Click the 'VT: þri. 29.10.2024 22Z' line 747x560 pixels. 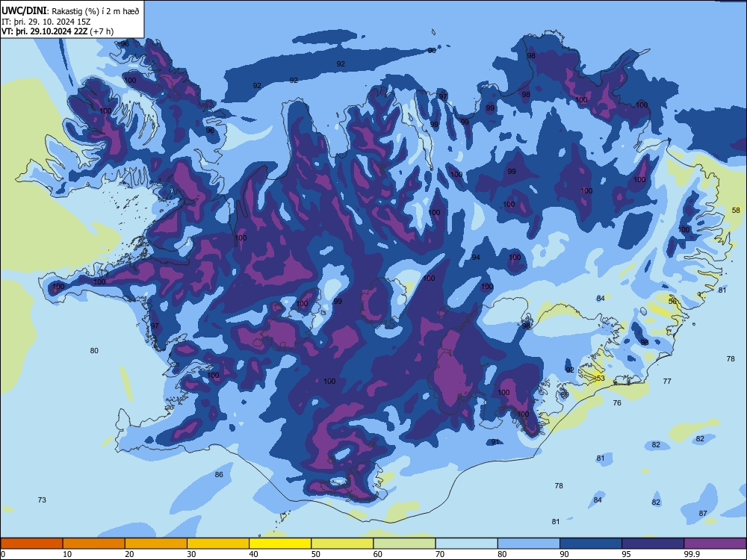(44, 31)
